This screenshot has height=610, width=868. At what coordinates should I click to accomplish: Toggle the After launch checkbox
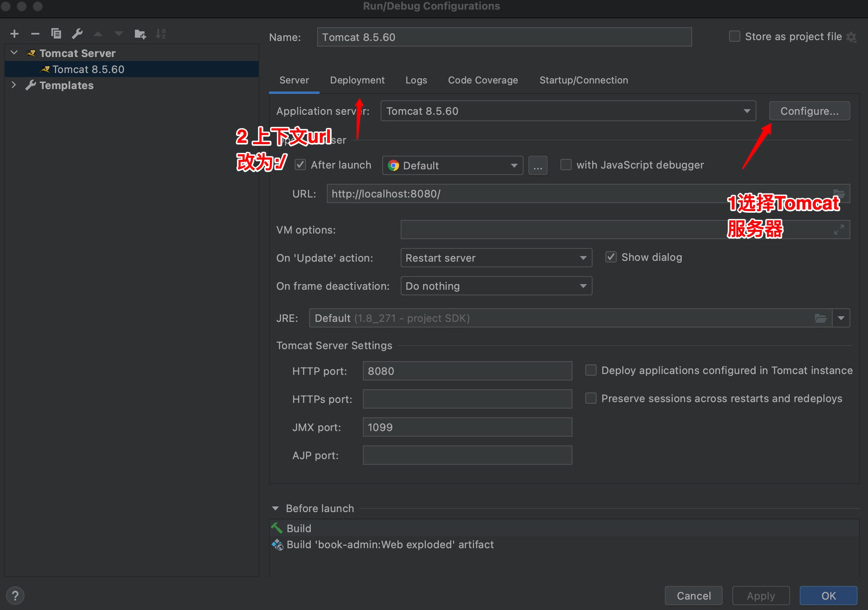pos(300,165)
